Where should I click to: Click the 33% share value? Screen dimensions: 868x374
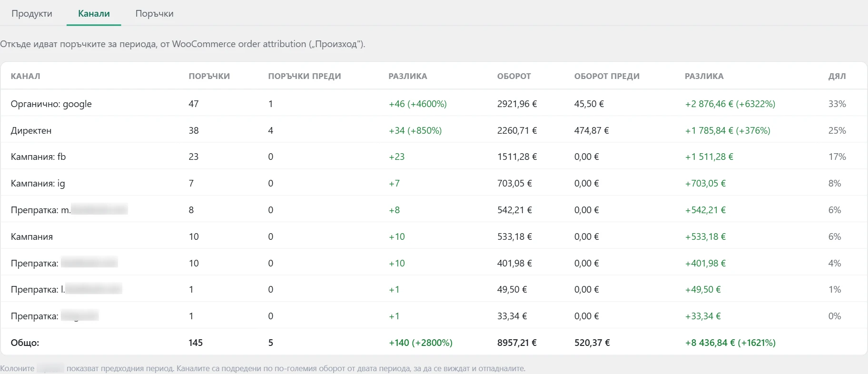[x=837, y=104]
